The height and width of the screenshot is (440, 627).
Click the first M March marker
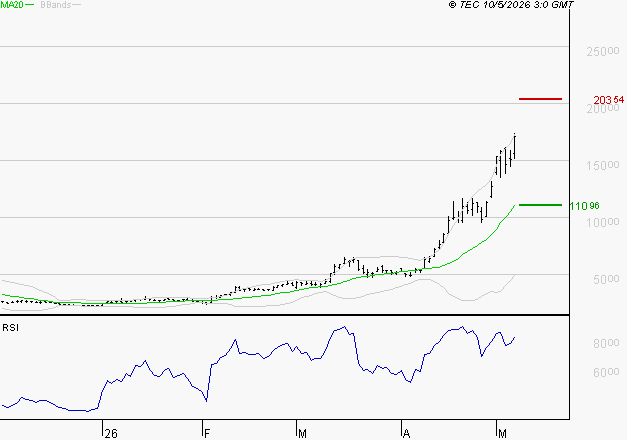[302, 433]
